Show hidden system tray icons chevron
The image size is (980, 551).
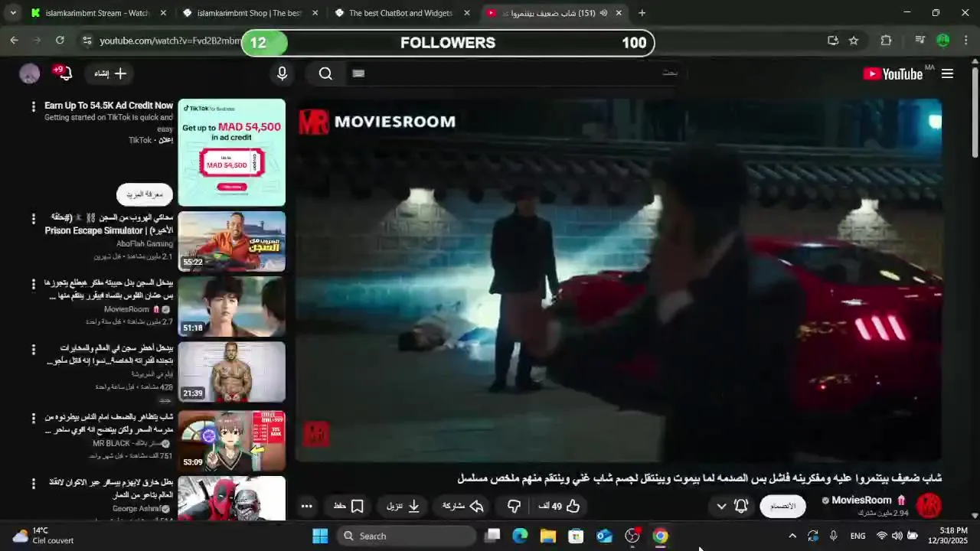point(792,536)
